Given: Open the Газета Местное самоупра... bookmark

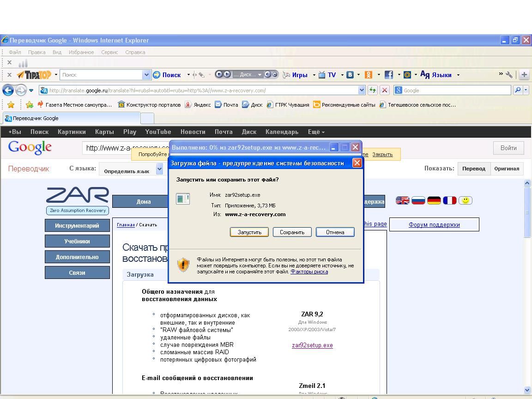Looking at the screenshot, I should click(74, 104).
